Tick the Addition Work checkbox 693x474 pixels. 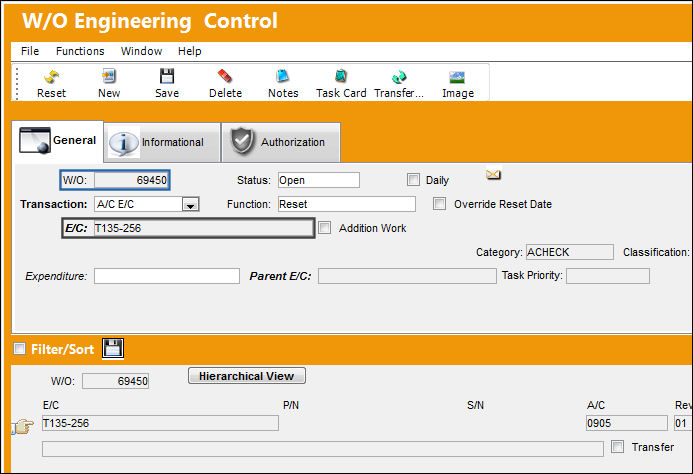tap(324, 228)
